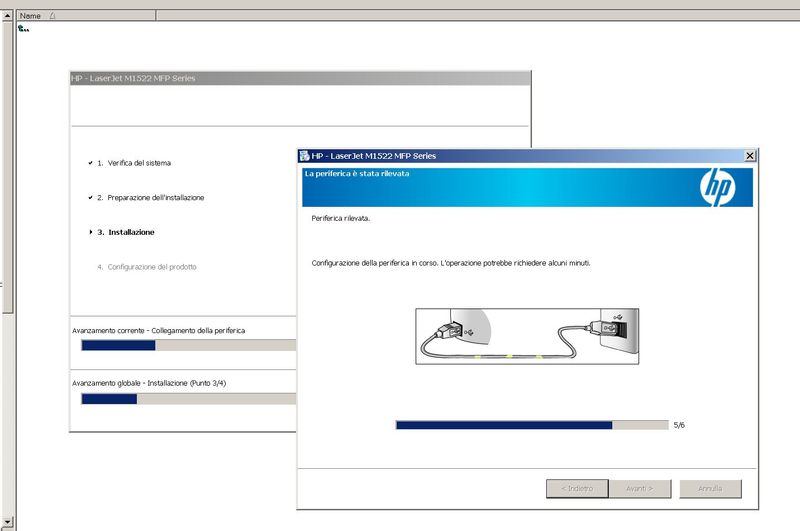
Task: Close the HP LaserJet M1522 dialog
Action: [749, 156]
